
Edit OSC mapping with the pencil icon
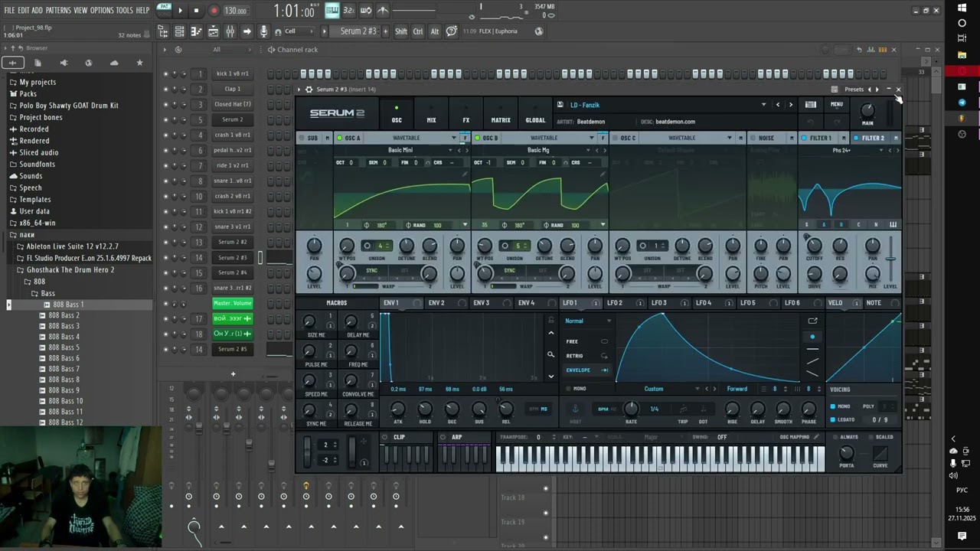pyautogui.click(x=816, y=437)
